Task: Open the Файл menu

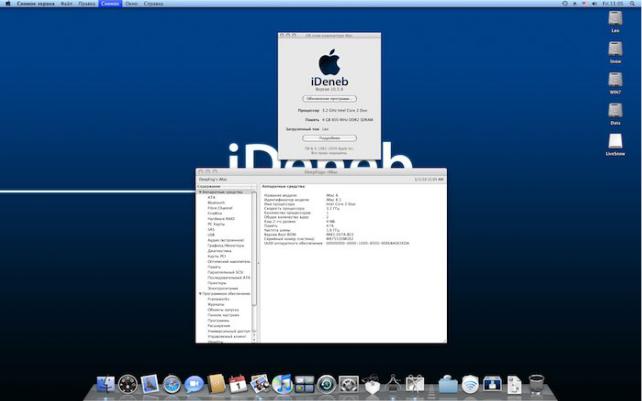Action: tap(67, 3)
